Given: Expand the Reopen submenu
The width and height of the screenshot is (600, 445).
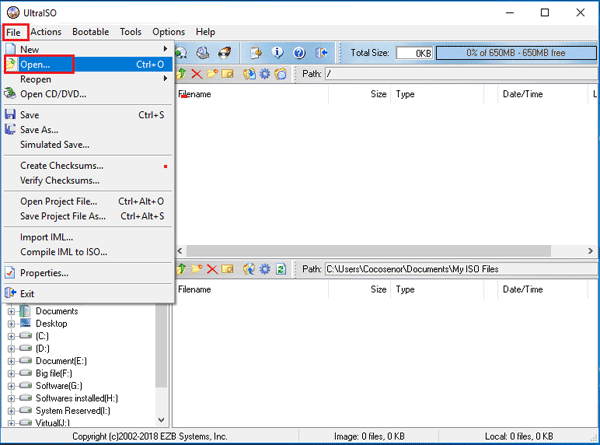Looking at the screenshot, I should (88, 79).
